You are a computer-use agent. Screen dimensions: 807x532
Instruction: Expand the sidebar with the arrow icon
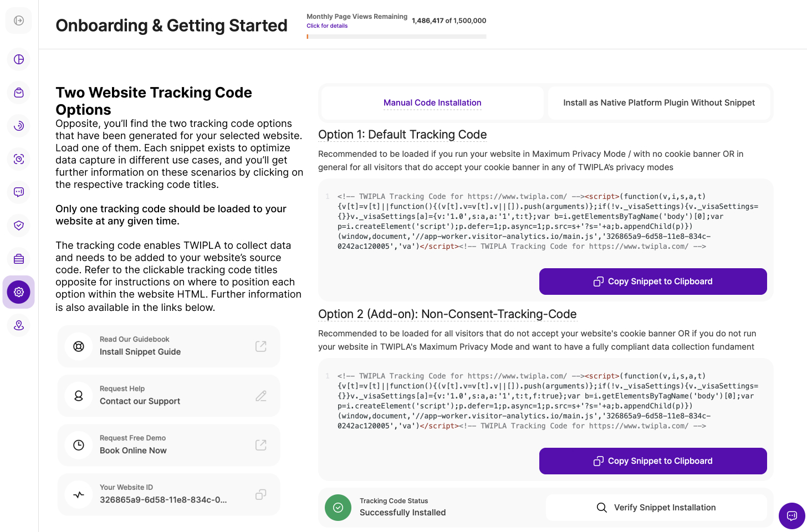(19, 21)
